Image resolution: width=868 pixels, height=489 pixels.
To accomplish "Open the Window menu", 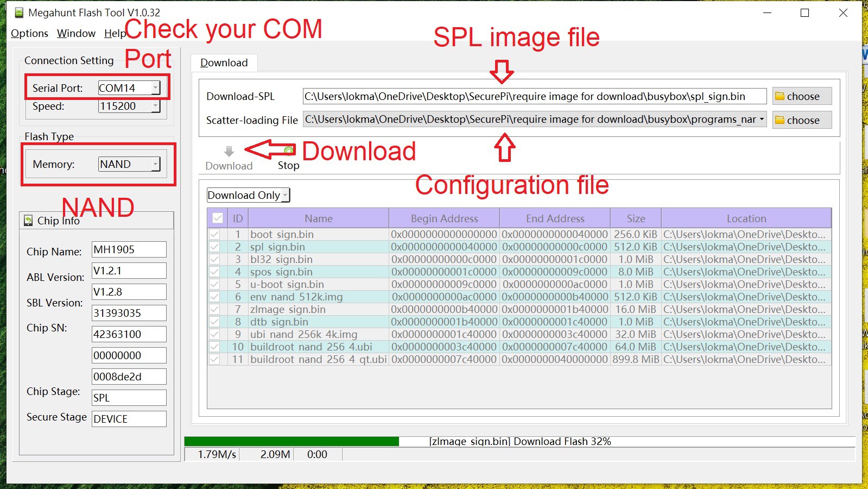I will pos(76,33).
